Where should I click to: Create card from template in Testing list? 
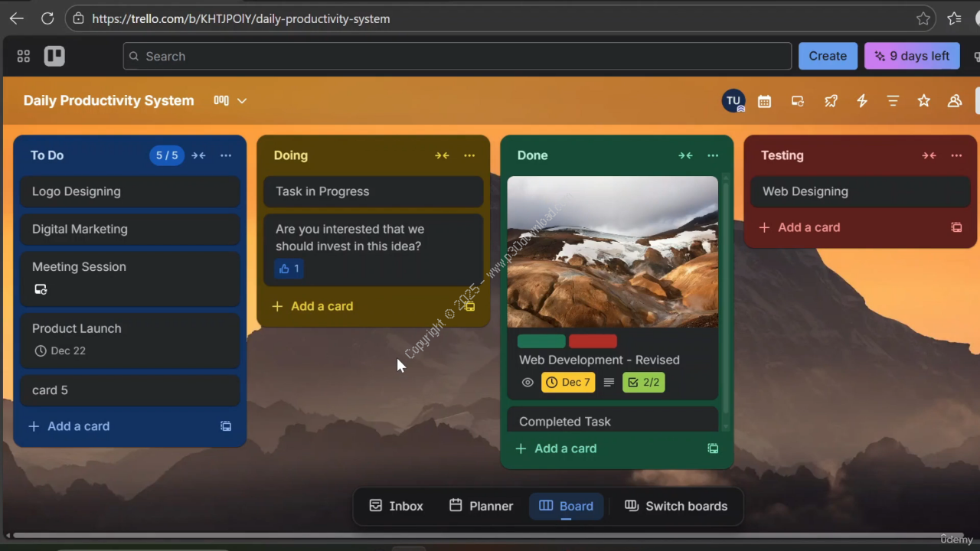(x=956, y=227)
